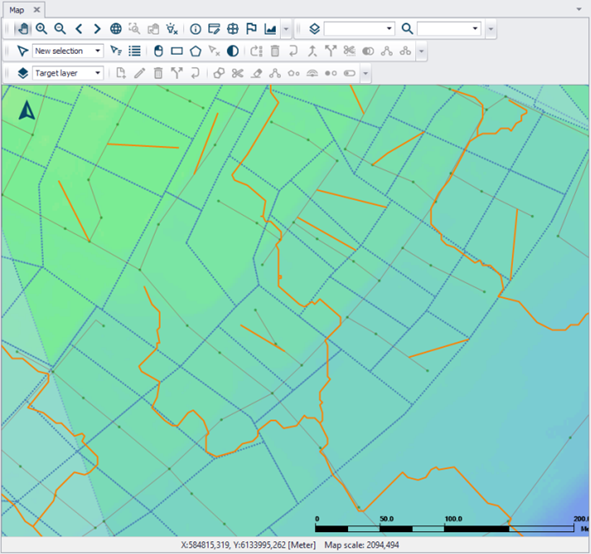Screen dimensions: 591x554
Task: Click the Zoom In magnifier
Action: click(41, 29)
